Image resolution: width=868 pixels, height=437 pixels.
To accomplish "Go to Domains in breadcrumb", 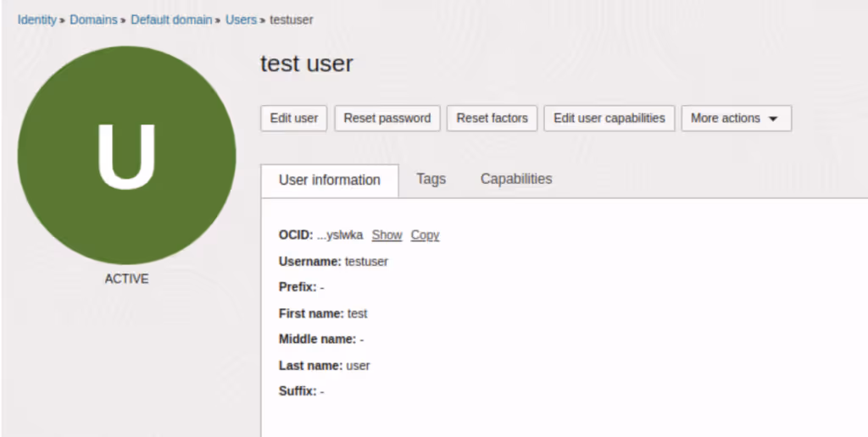I will coord(93,20).
